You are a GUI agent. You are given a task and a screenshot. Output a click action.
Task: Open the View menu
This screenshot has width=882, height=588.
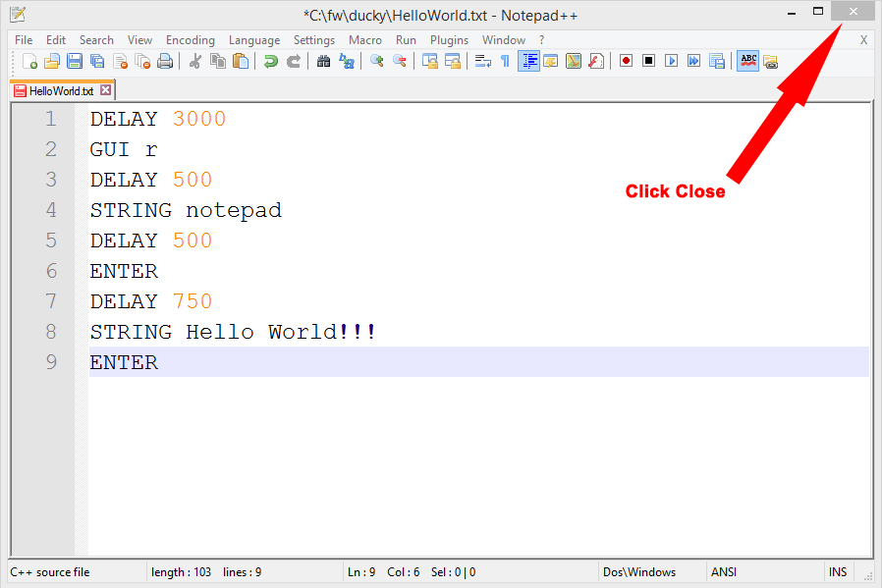click(139, 40)
